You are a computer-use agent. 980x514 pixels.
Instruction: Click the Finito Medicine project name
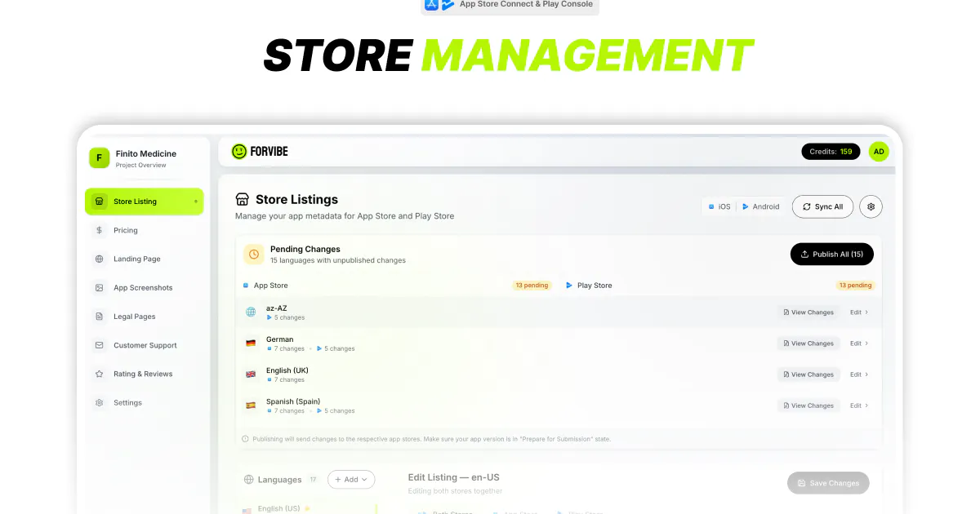(x=146, y=153)
